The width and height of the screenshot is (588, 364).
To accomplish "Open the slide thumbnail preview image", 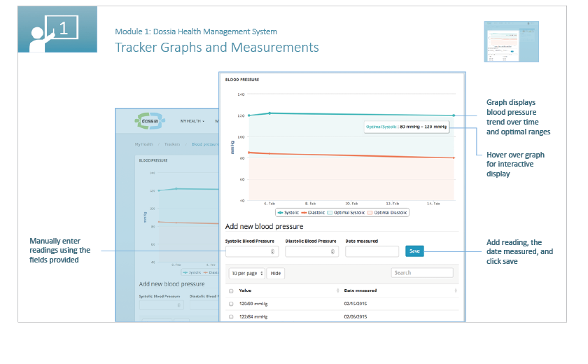I will click(511, 41).
